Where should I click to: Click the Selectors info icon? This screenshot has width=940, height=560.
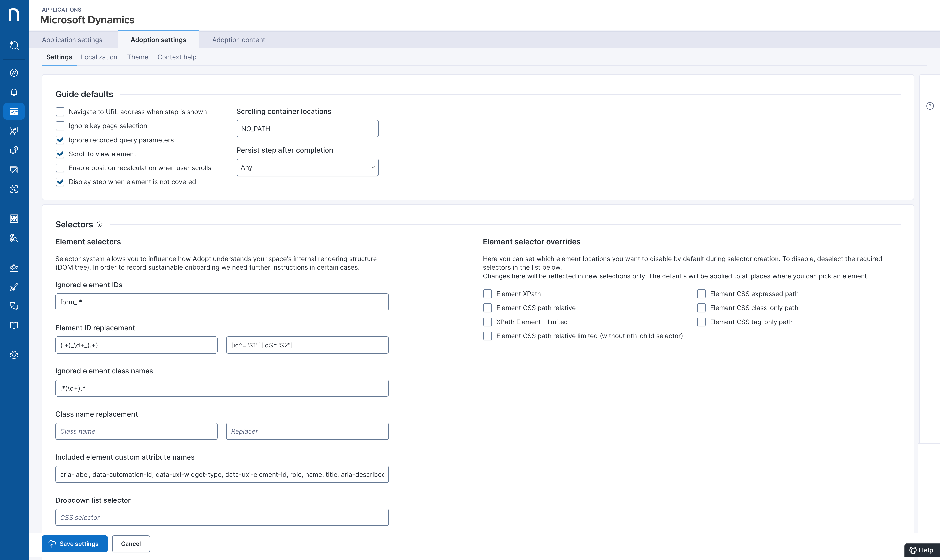pyautogui.click(x=99, y=225)
